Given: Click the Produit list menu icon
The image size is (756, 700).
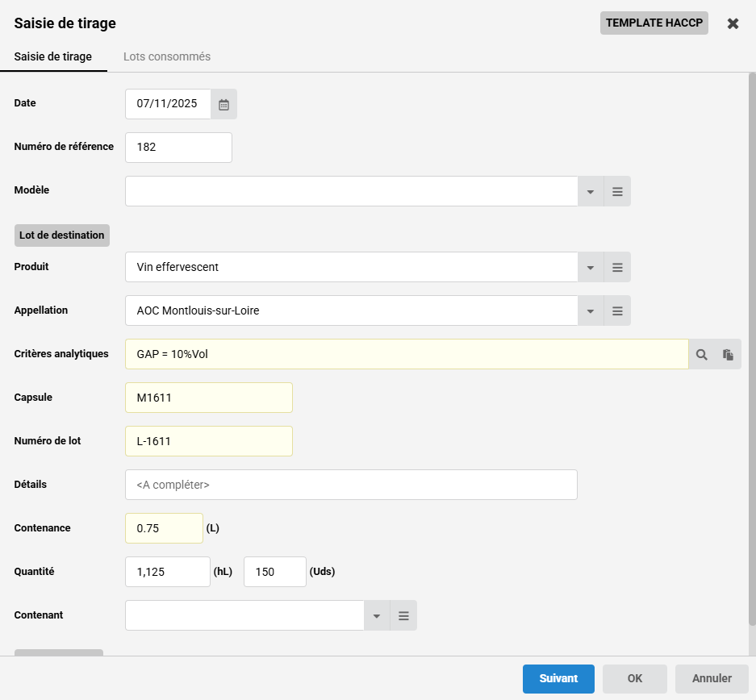Looking at the screenshot, I should pos(617,268).
